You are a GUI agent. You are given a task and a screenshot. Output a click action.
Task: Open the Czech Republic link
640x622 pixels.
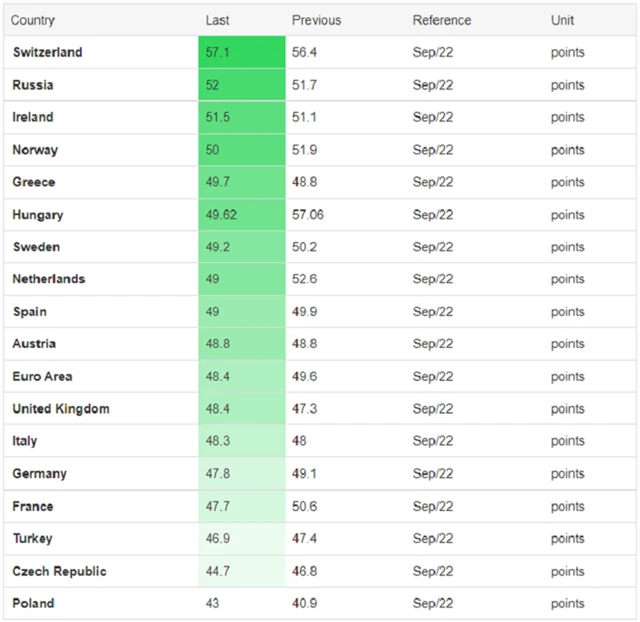click(59, 571)
